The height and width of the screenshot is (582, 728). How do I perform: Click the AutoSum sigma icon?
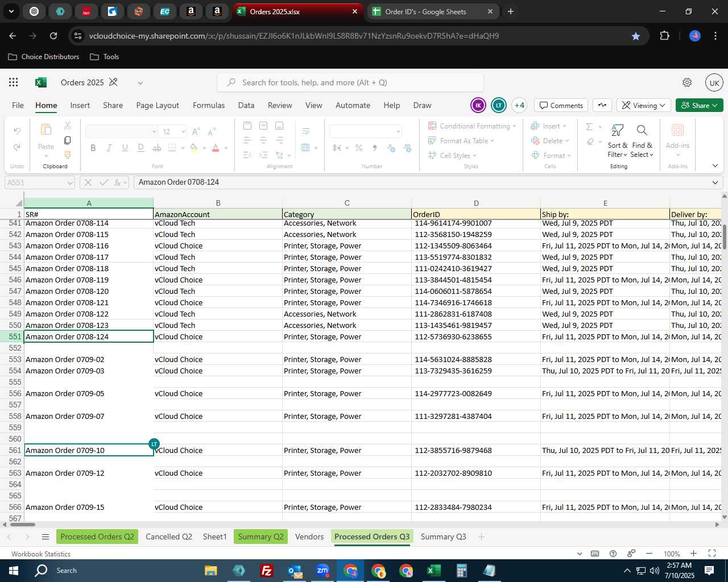tap(590, 126)
